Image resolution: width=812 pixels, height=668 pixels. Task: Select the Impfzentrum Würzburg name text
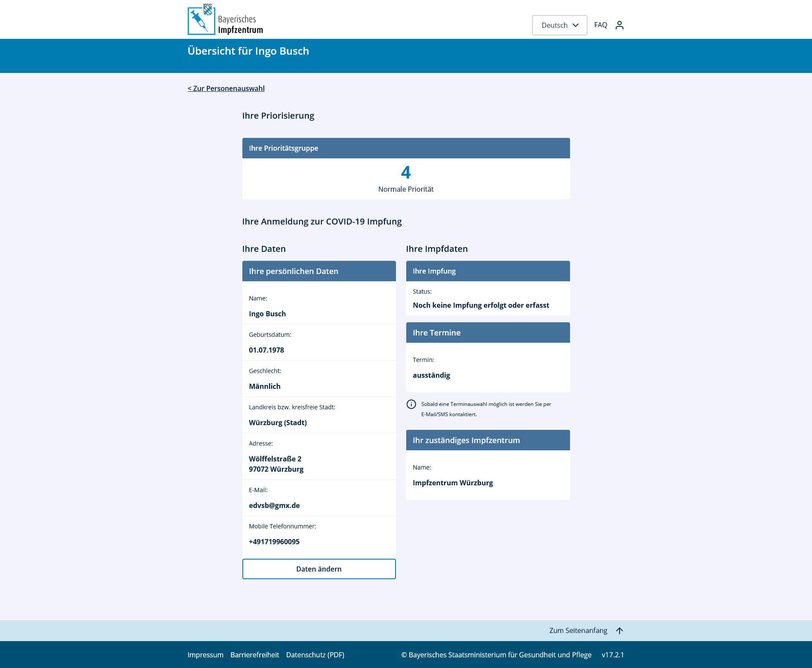(453, 483)
